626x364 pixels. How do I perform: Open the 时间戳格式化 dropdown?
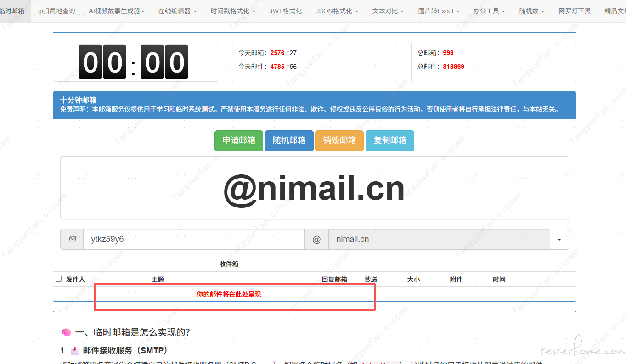[x=233, y=11]
